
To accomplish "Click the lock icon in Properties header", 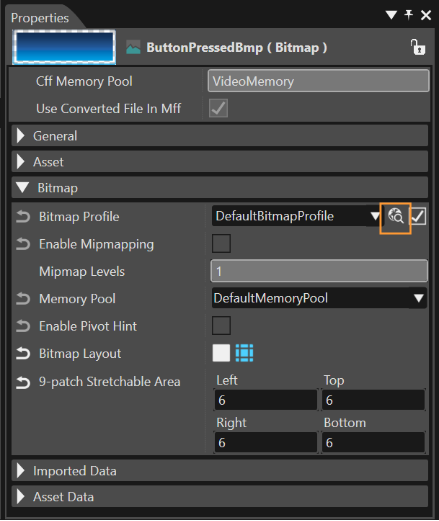I will point(418,47).
